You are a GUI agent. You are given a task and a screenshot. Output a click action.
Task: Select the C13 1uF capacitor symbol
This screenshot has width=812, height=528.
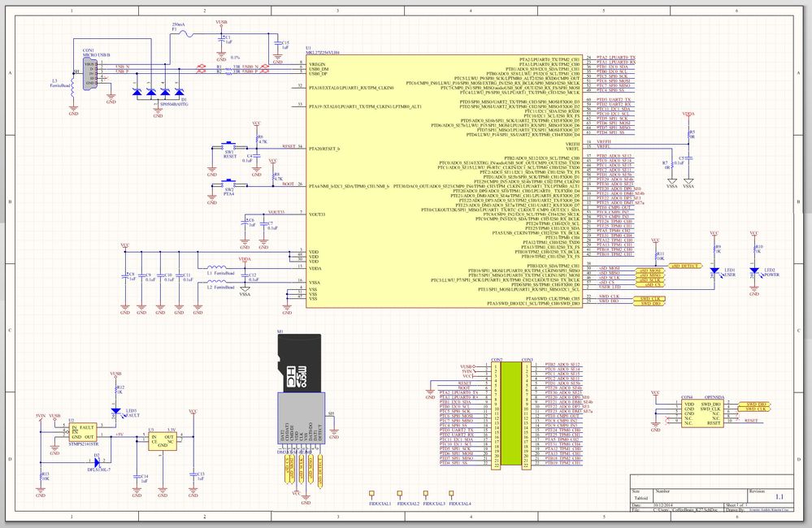click(x=193, y=475)
